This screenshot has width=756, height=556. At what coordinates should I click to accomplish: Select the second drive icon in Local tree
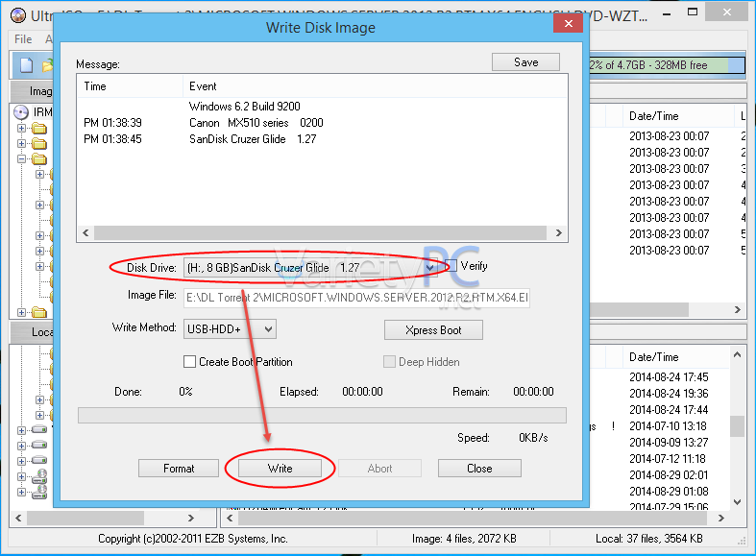[39, 445]
